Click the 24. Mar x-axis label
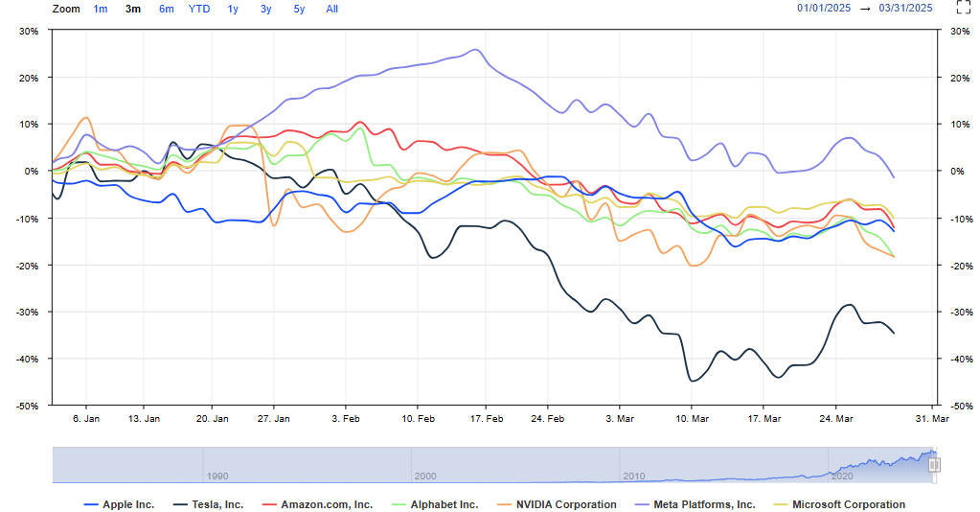 [x=835, y=418]
